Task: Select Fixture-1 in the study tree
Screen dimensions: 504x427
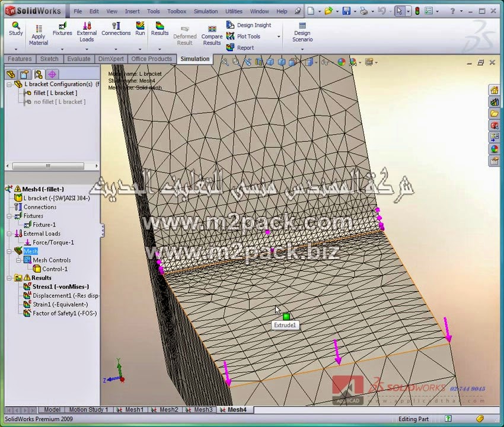Action: 40,225
